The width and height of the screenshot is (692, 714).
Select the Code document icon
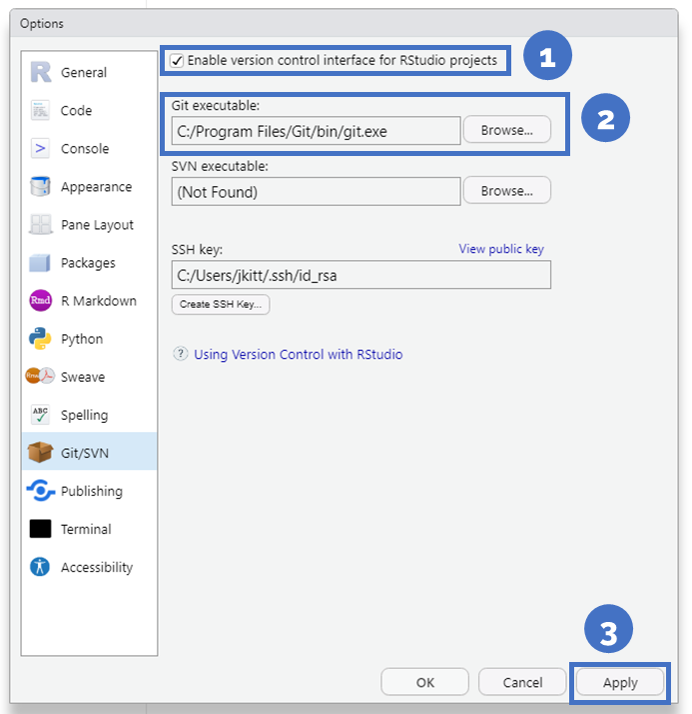pos(40,110)
